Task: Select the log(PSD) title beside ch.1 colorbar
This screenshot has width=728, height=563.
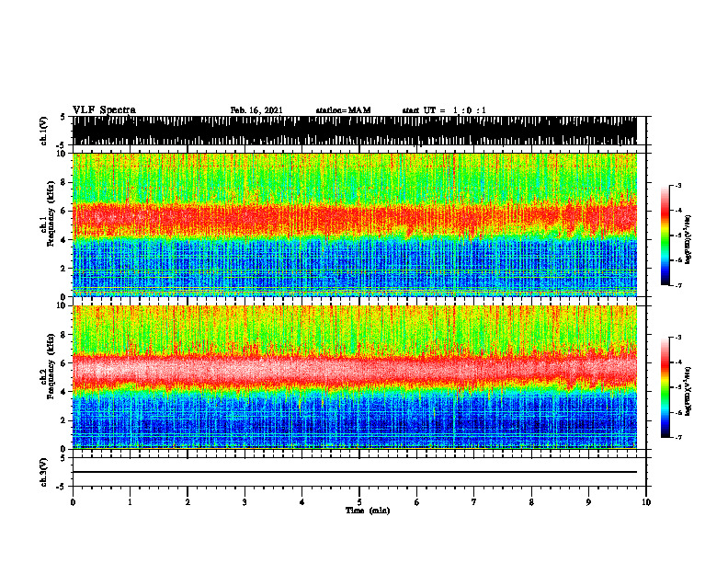Action: click(688, 239)
